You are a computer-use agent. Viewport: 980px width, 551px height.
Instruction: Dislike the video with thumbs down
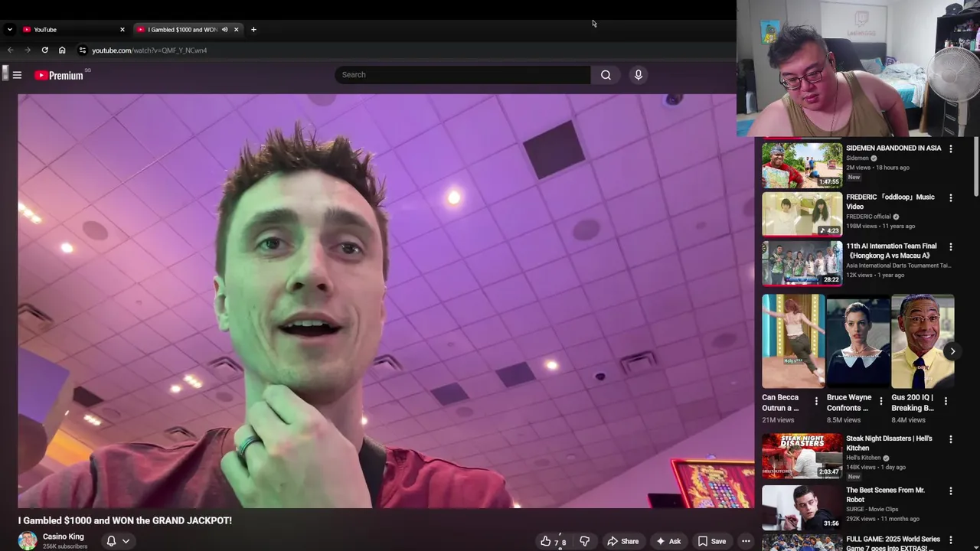pyautogui.click(x=584, y=541)
